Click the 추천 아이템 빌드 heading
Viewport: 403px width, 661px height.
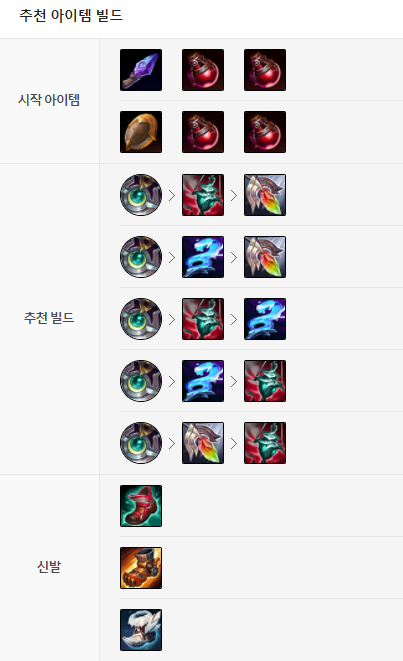(x=71, y=16)
